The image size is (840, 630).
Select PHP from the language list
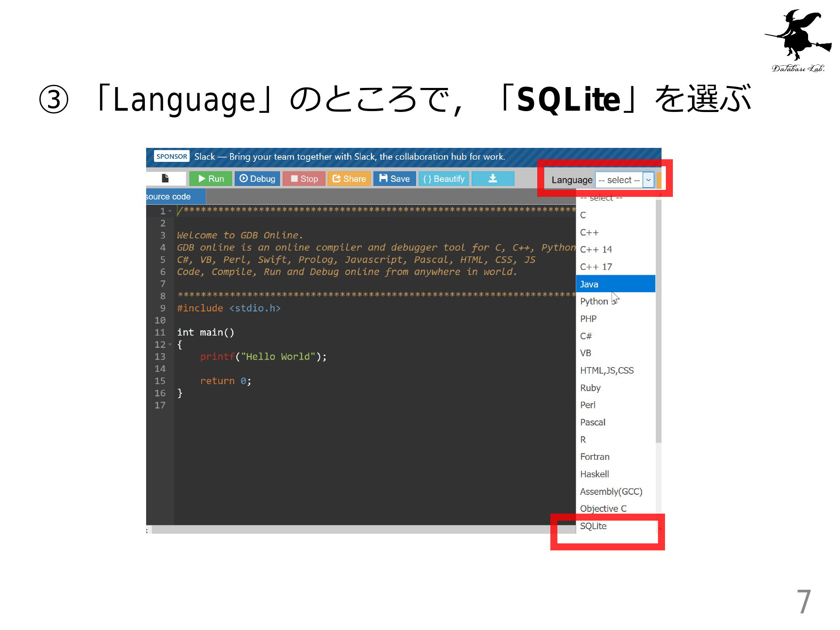tap(616, 318)
